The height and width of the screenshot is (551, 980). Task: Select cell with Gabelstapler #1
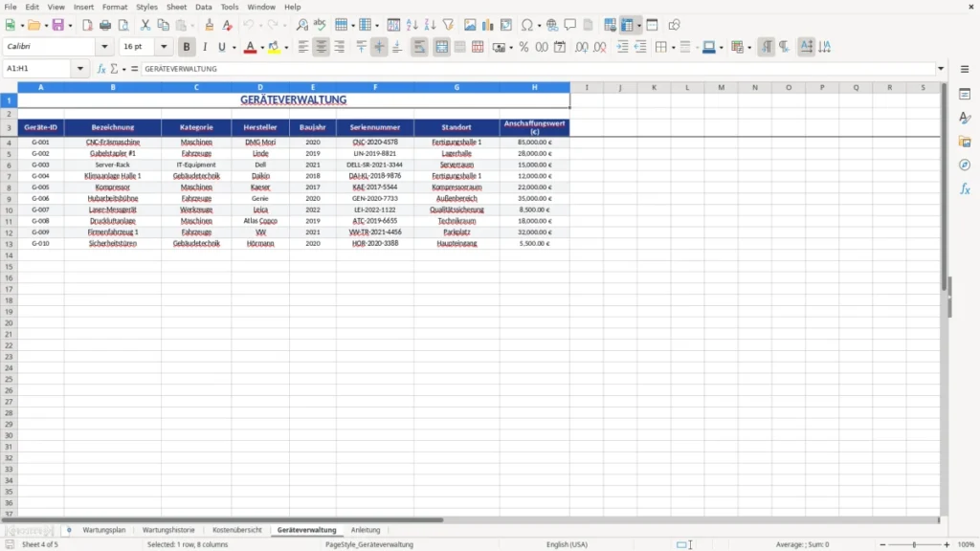(x=113, y=154)
